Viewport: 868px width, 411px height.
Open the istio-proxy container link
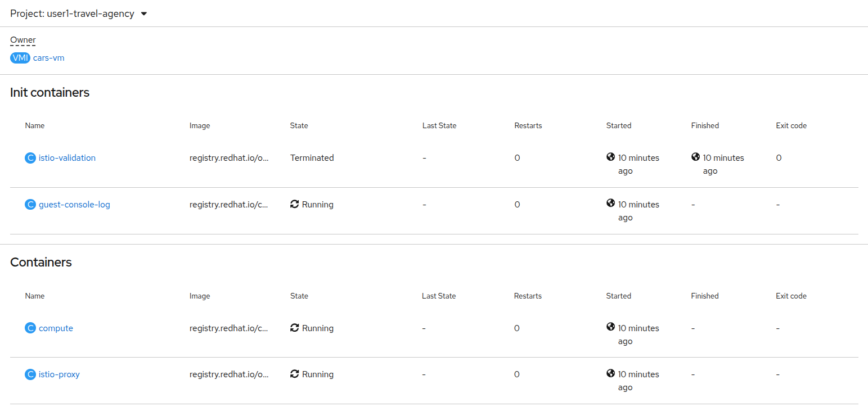coord(59,374)
